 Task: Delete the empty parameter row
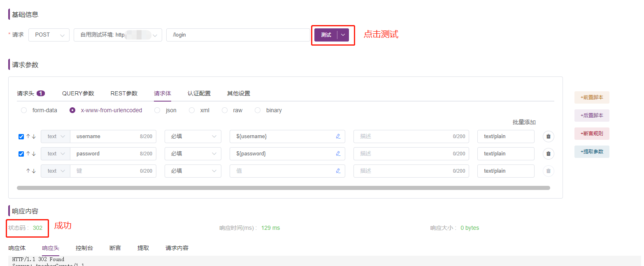tap(548, 171)
